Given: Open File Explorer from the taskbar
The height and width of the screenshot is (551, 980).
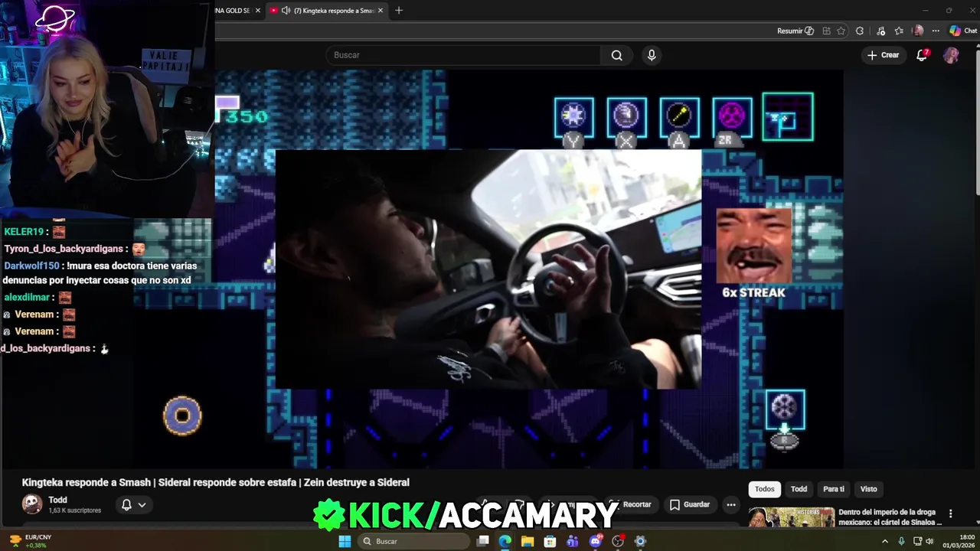Looking at the screenshot, I should coord(528,541).
